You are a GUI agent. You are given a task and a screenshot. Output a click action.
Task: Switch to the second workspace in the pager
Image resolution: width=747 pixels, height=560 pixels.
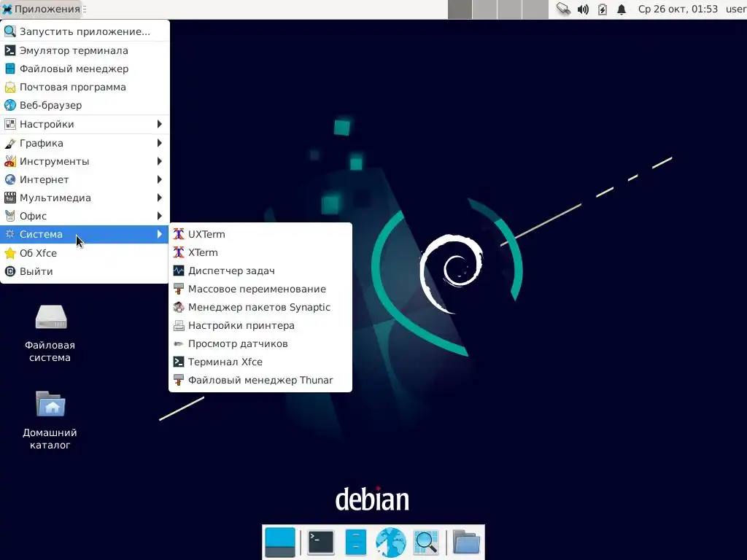click(484, 9)
